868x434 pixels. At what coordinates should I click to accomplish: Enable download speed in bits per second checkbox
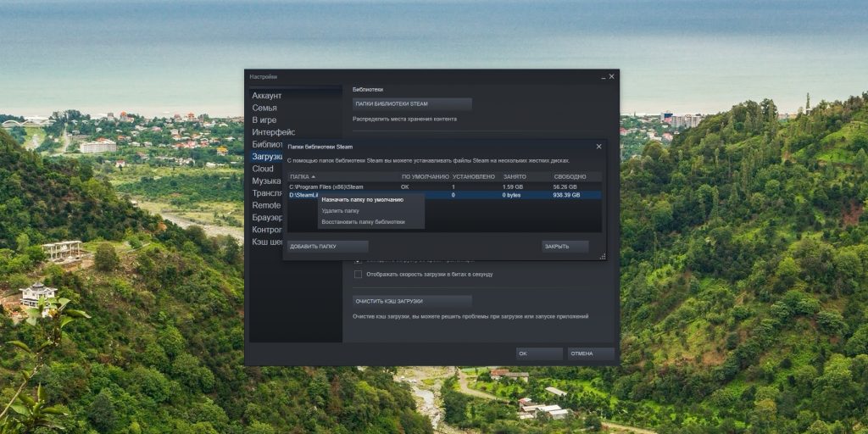pyautogui.click(x=358, y=275)
